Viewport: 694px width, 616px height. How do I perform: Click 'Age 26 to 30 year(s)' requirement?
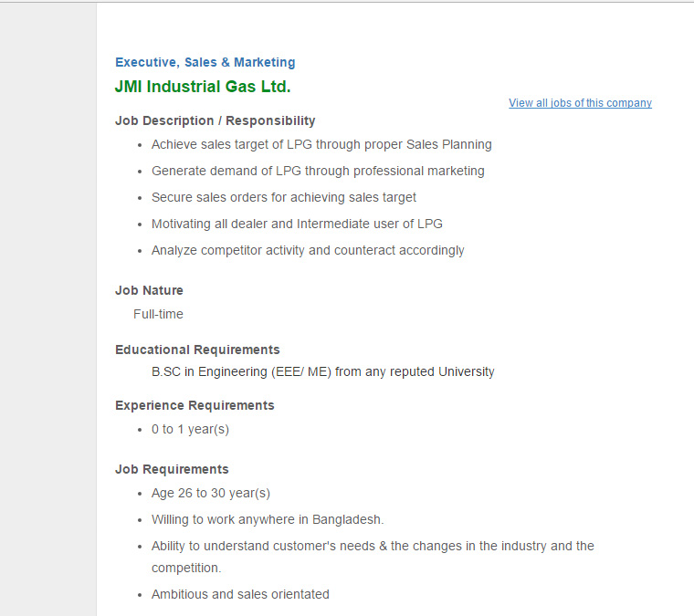211,493
